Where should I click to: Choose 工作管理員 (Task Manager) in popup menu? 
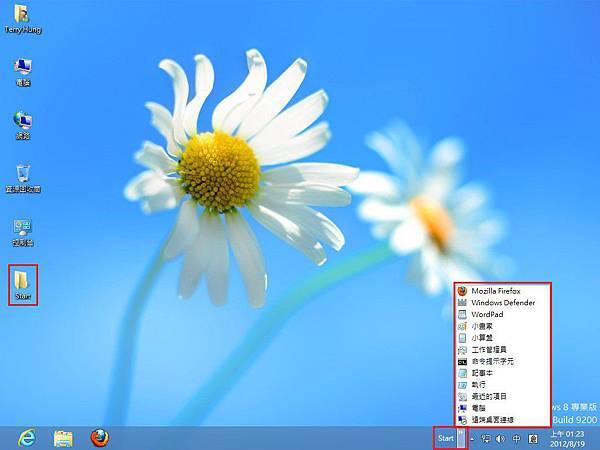tap(503, 350)
